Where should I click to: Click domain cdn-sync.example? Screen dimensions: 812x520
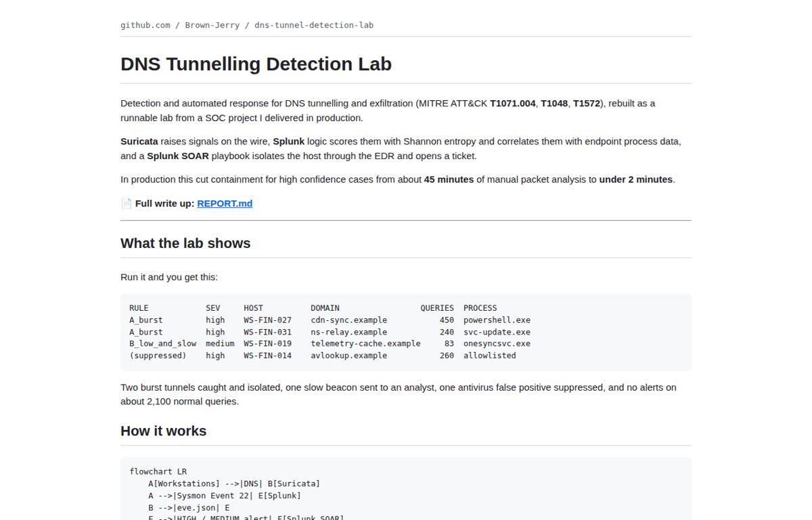click(x=349, y=320)
